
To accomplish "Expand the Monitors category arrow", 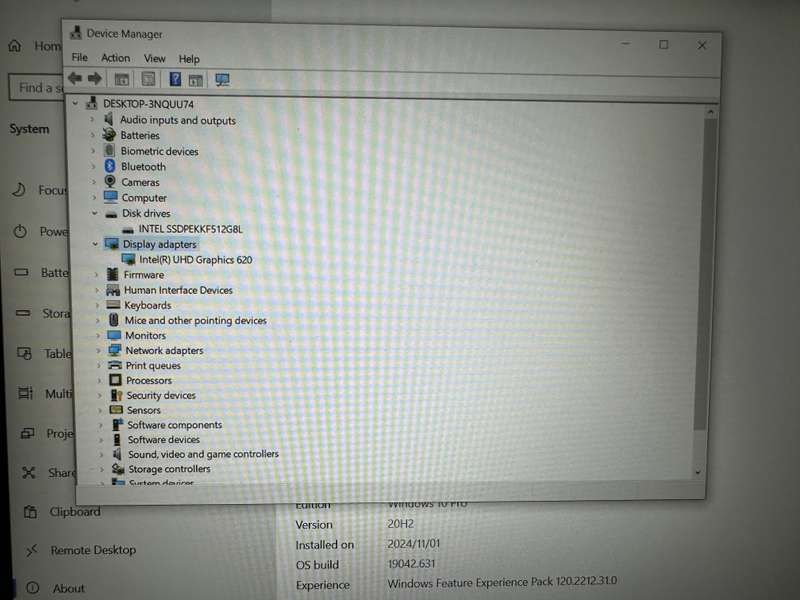I will click(98, 335).
